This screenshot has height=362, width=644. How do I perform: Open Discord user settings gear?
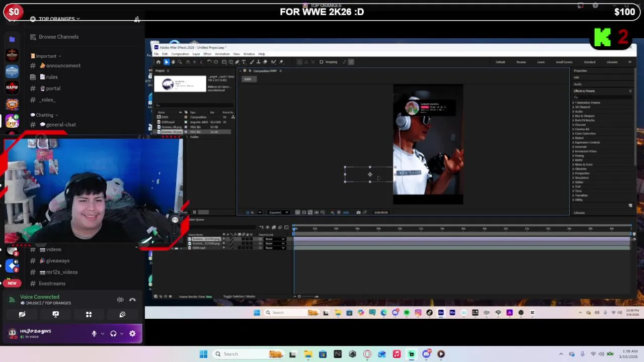pos(132,333)
